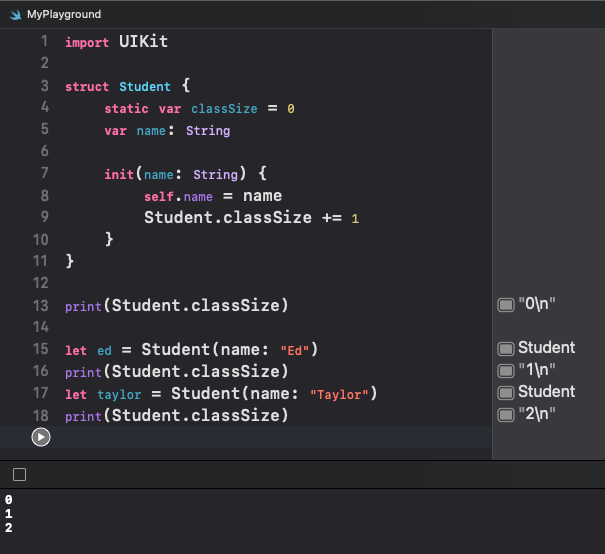Click line number 13 in the gutter
This screenshot has width=605, height=554.
tap(41, 306)
